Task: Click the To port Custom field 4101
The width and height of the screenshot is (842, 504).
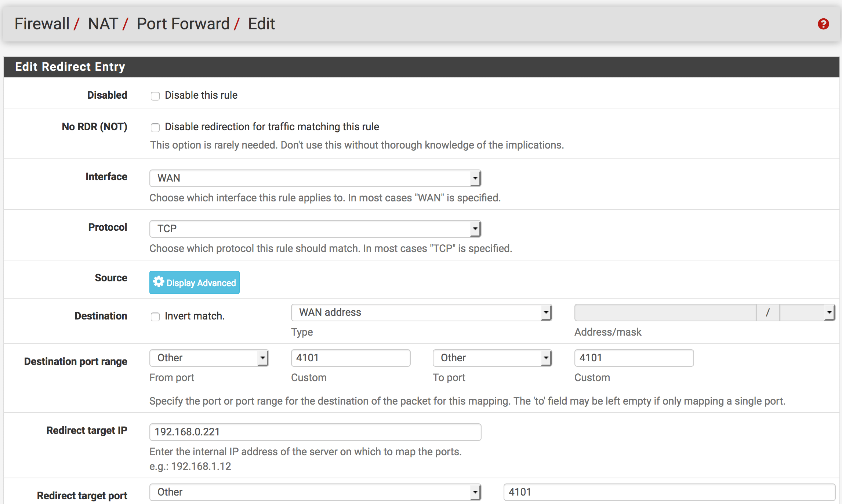Action: (x=634, y=358)
